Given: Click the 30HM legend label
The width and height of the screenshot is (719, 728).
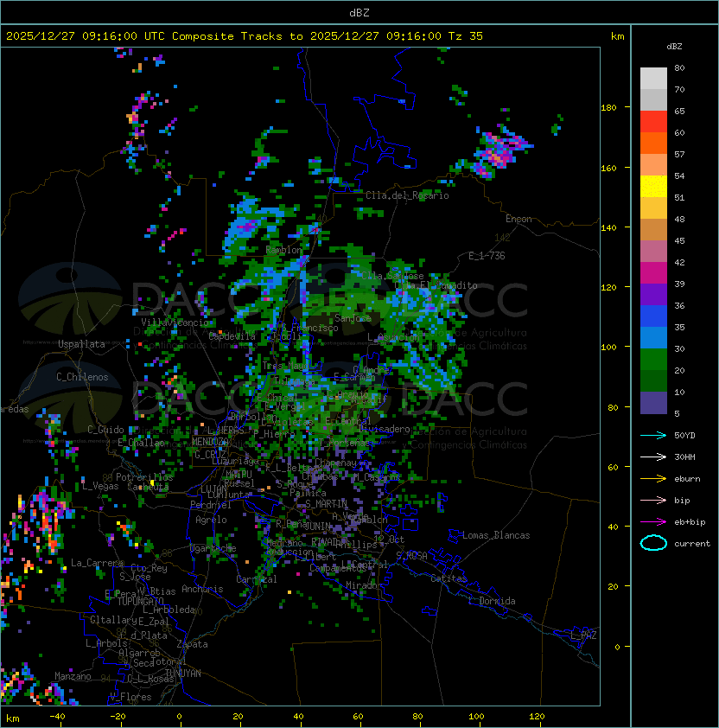Looking at the screenshot, I should pos(684,457).
